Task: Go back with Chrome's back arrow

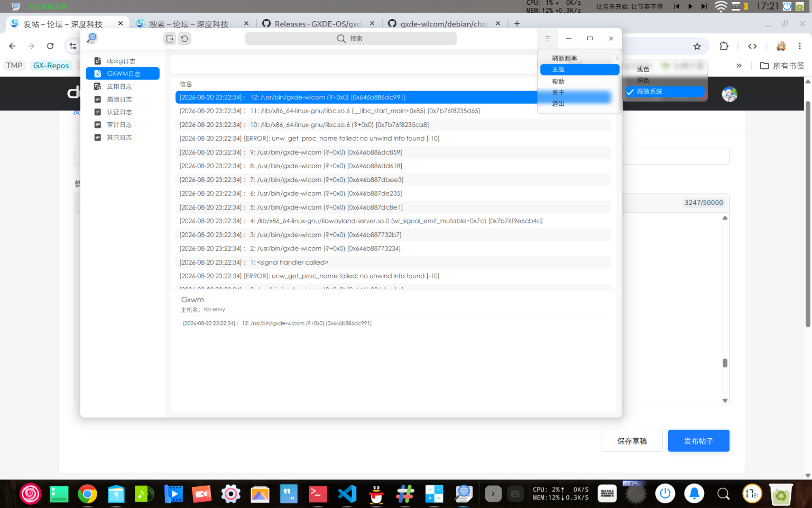Action: [x=12, y=46]
